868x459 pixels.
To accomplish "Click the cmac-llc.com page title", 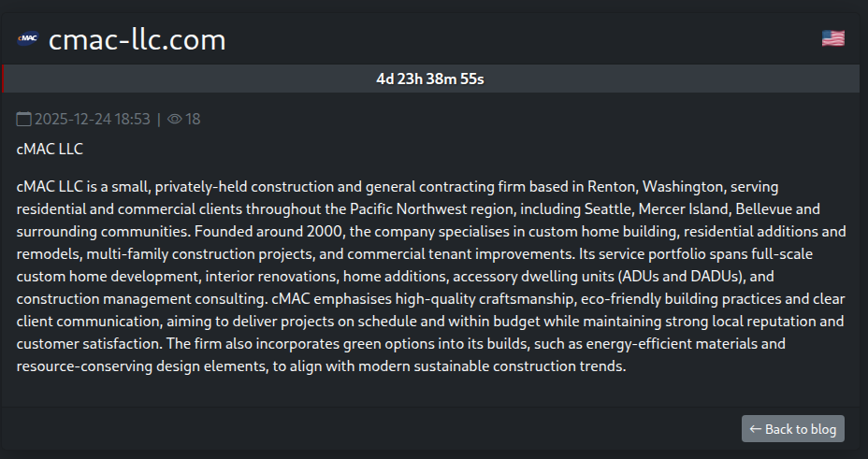I will 137,39.
